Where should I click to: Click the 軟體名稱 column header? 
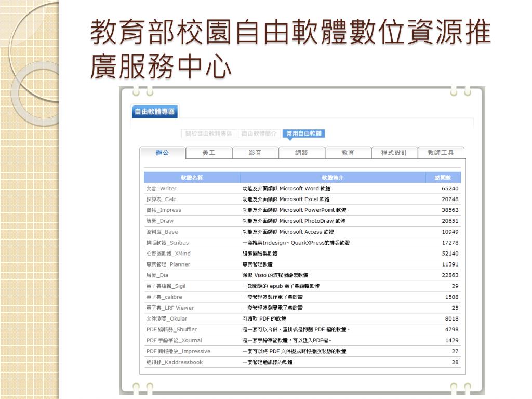pyautogui.click(x=192, y=178)
